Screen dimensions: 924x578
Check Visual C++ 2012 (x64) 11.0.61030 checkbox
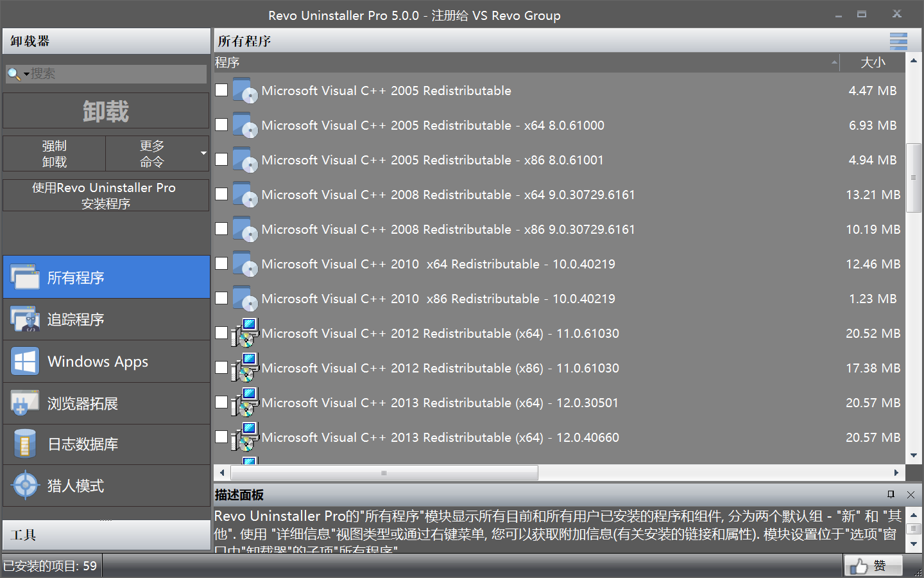pos(221,333)
